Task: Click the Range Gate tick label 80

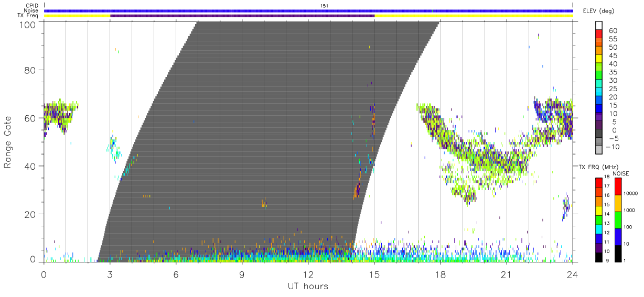Action: pos(31,70)
